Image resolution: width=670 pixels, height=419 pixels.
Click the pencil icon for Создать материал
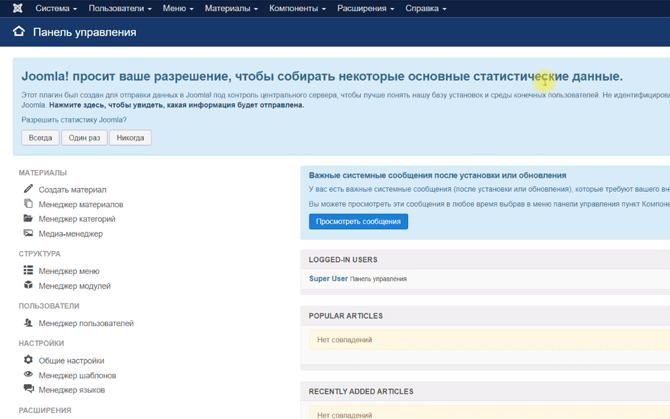click(x=28, y=189)
